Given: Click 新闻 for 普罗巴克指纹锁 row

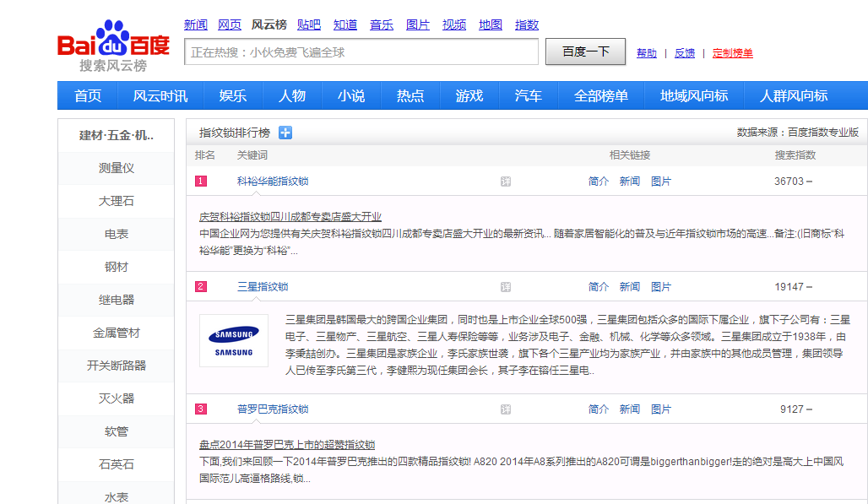Looking at the screenshot, I should click(x=629, y=409).
